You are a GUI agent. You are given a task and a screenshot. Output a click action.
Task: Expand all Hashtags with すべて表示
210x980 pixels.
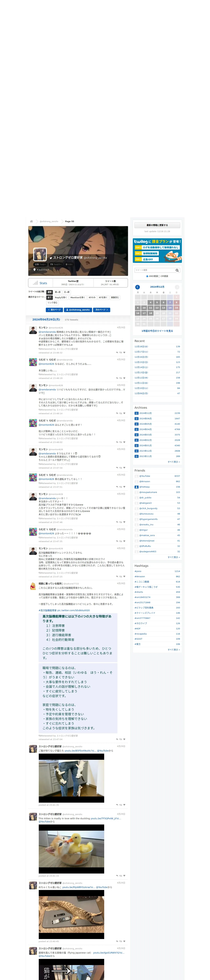[x=174, y=649]
